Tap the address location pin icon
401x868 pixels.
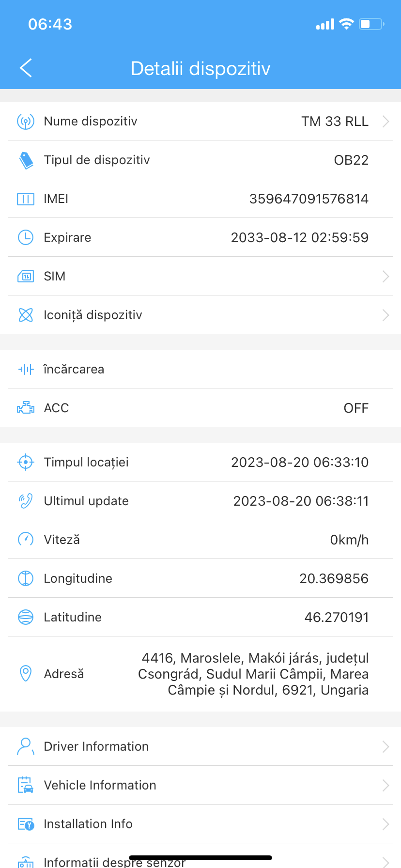(26, 673)
